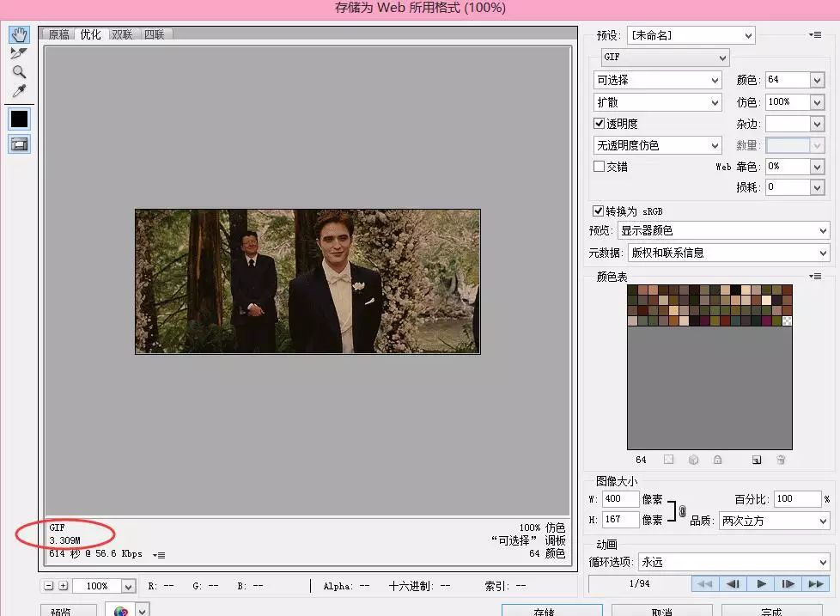This screenshot has height=616, width=840.
Task: Click new color icon under color table
Action: coord(757,460)
